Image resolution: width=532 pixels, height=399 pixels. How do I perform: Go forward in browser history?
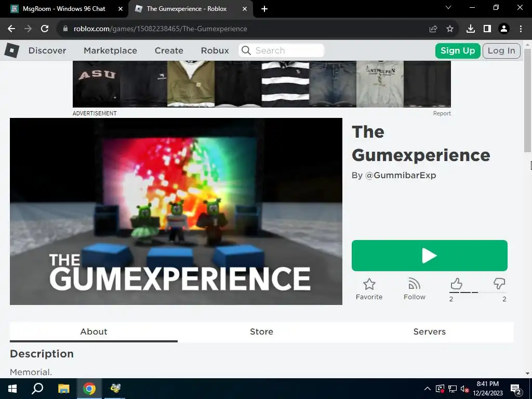[x=28, y=29]
